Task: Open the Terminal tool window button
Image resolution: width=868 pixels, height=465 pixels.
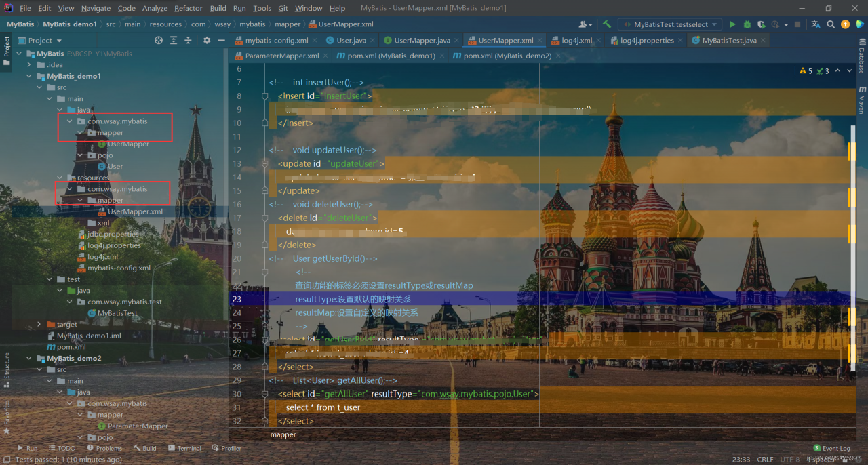Action: pos(184,448)
